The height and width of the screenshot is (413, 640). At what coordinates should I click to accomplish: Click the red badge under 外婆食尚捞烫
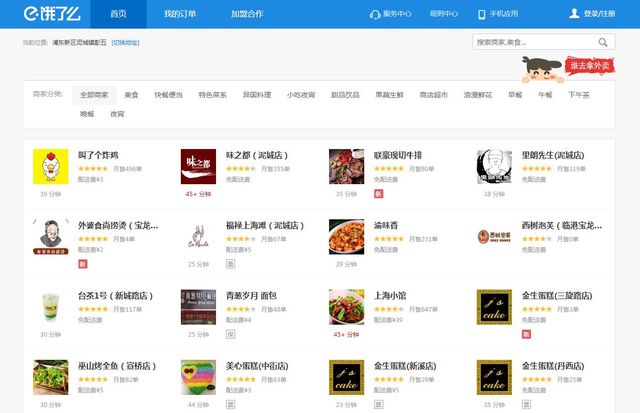pos(83,264)
